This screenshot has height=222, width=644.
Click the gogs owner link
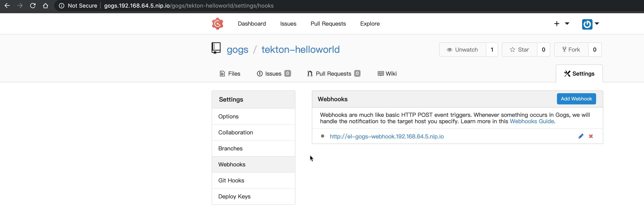[x=237, y=50]
